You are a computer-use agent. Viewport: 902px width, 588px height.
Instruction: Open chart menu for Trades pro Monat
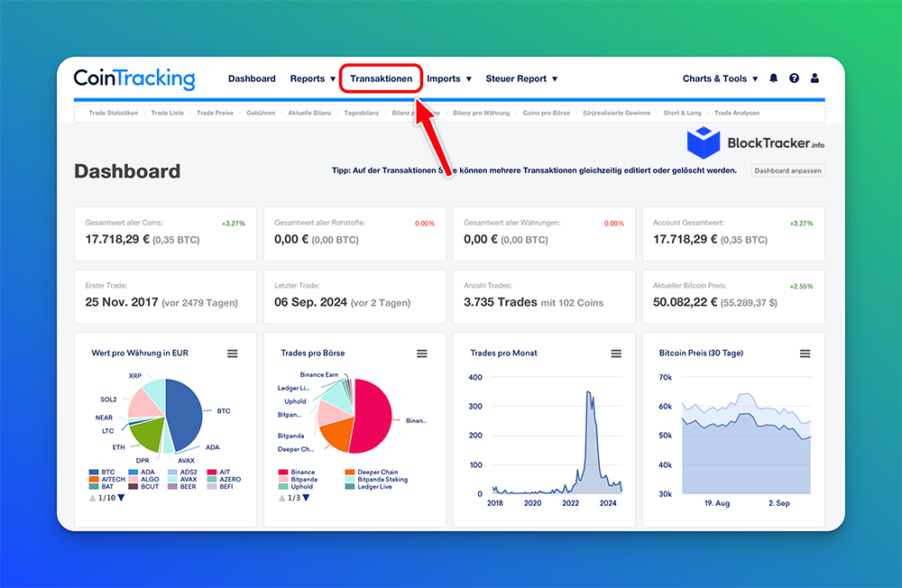tap(616, 354)
